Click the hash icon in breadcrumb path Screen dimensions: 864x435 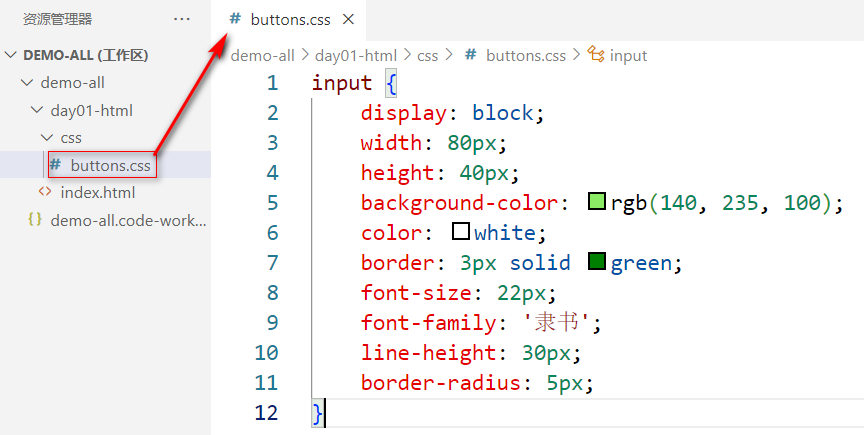(471, 56)
